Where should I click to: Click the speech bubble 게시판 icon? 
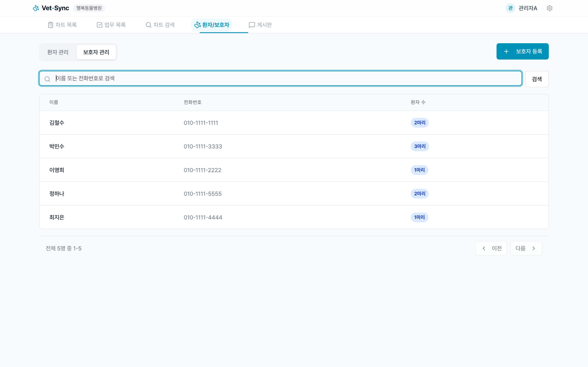[252, 25]
